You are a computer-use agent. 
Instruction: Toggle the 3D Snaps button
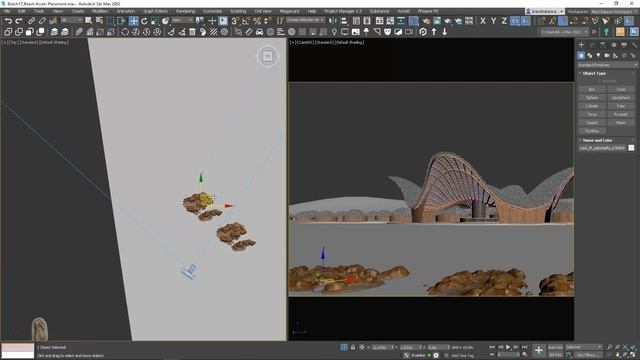pos(236,21)
